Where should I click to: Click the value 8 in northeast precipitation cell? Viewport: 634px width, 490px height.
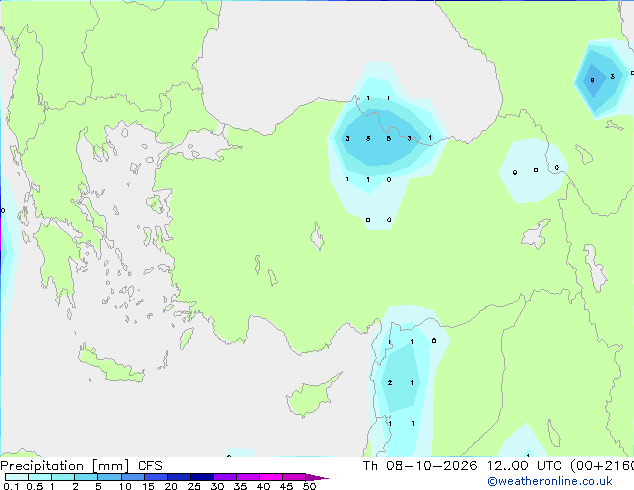pyautogui.click(x=592, y=80)
